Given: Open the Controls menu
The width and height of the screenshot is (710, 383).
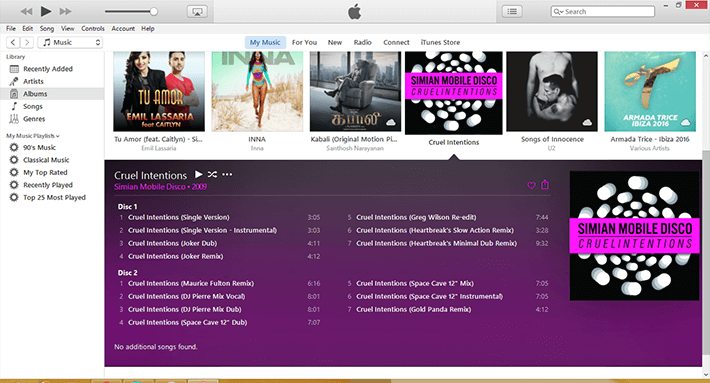Looking at the screenshot, I should pyautogui.click(x=93, y=29).
